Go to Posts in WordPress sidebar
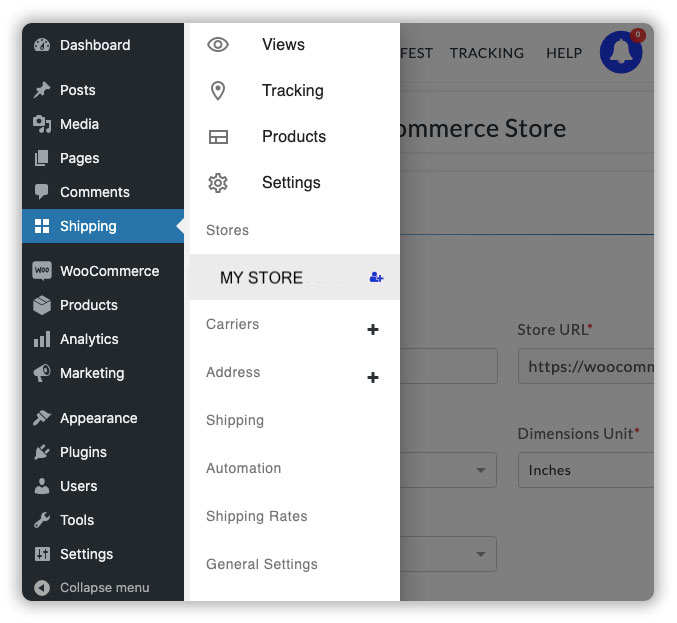 click(x=78, y=90)
